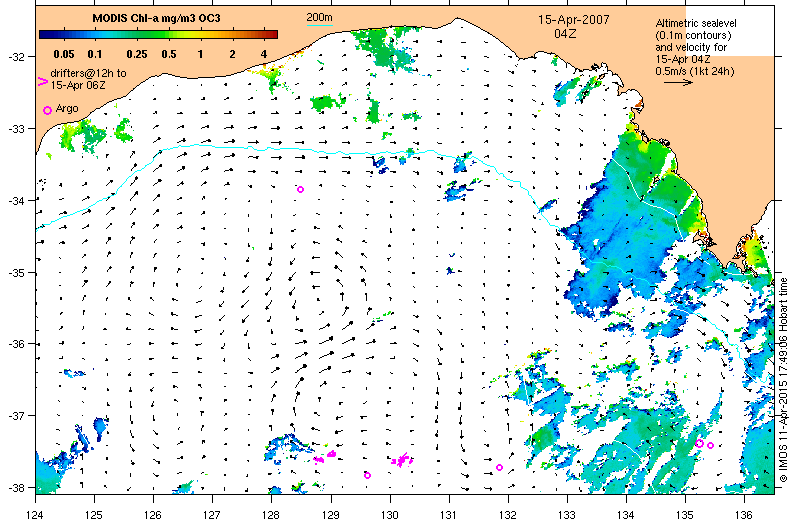Select the Argo float marker near 128.5E, 33.9S
800x520 pixels.
(301, 189)
